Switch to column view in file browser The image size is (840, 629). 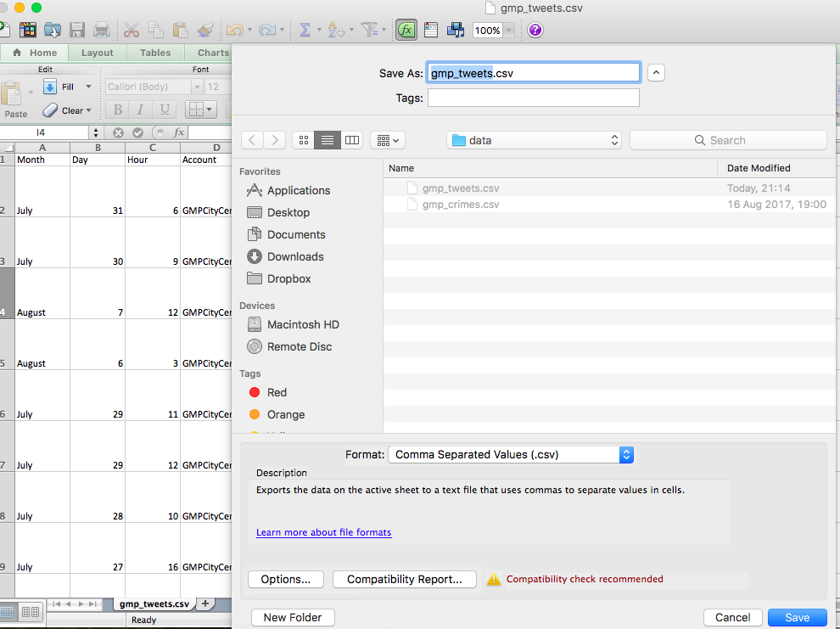tap(352, 140)
